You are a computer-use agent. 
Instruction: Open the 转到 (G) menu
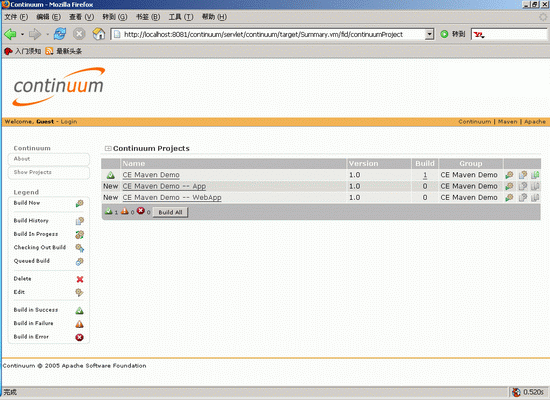click(x=115, y=17)
